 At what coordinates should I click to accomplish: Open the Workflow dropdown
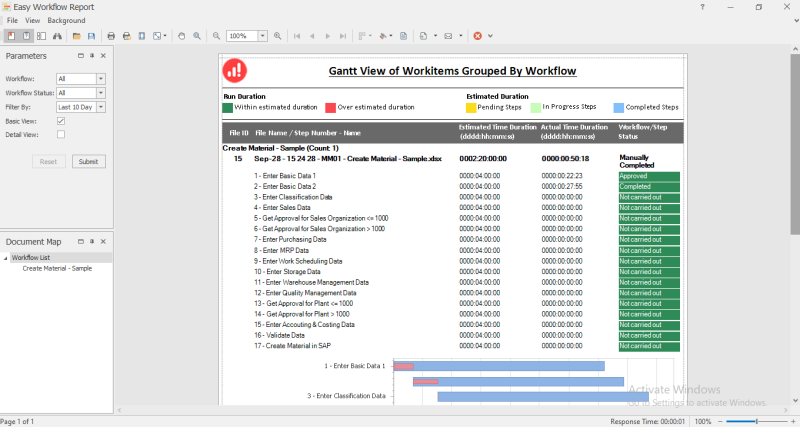tap(101, 78)
